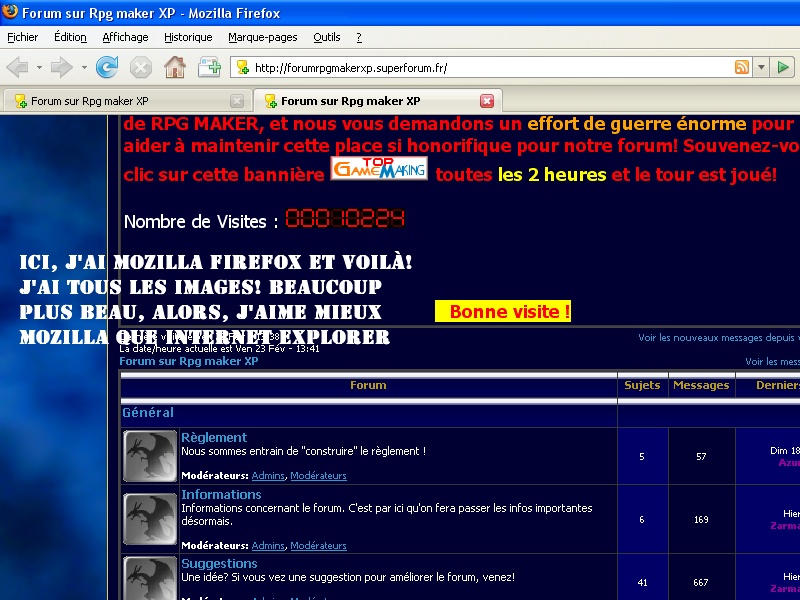Click the favicon on the first tab
Image resolution: width=800 pixels, height=600 pixels.
20,101
